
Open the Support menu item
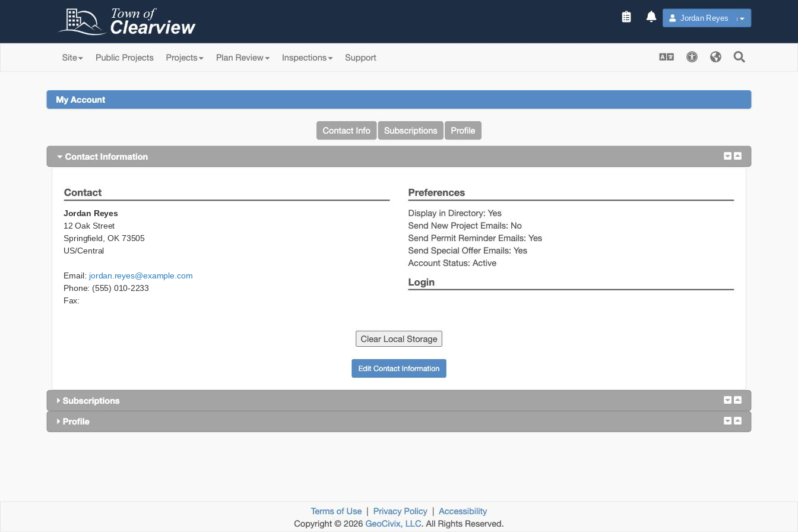[360, 58]
